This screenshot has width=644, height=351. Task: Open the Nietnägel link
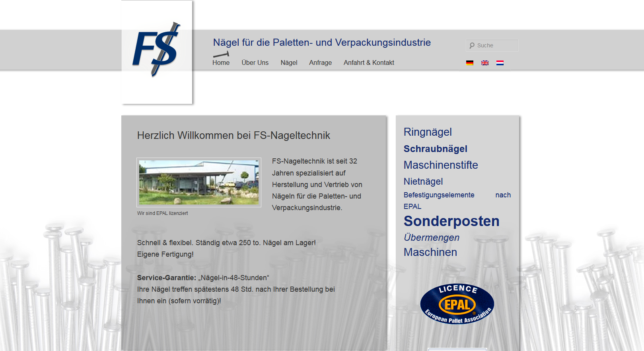[x=423, y=181]
